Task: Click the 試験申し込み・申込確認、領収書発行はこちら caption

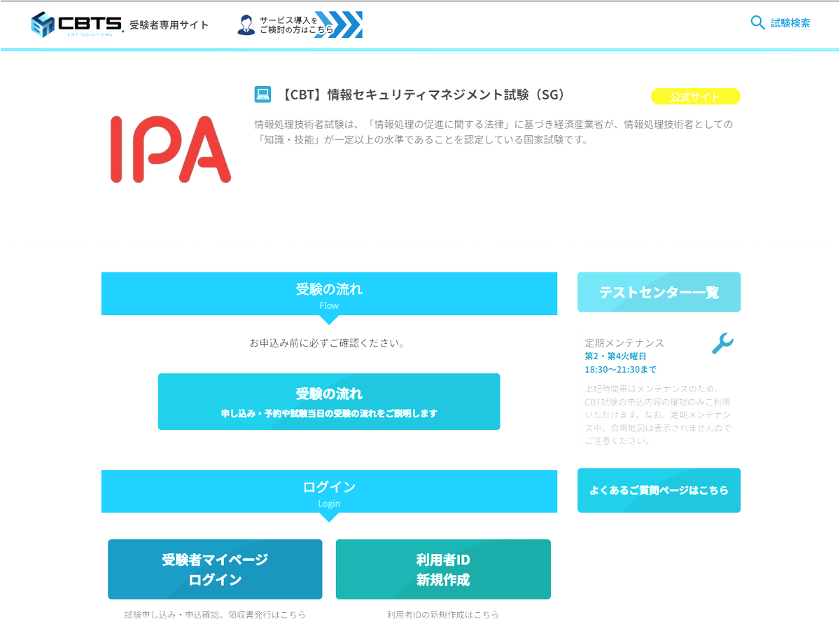Action: 215,615
